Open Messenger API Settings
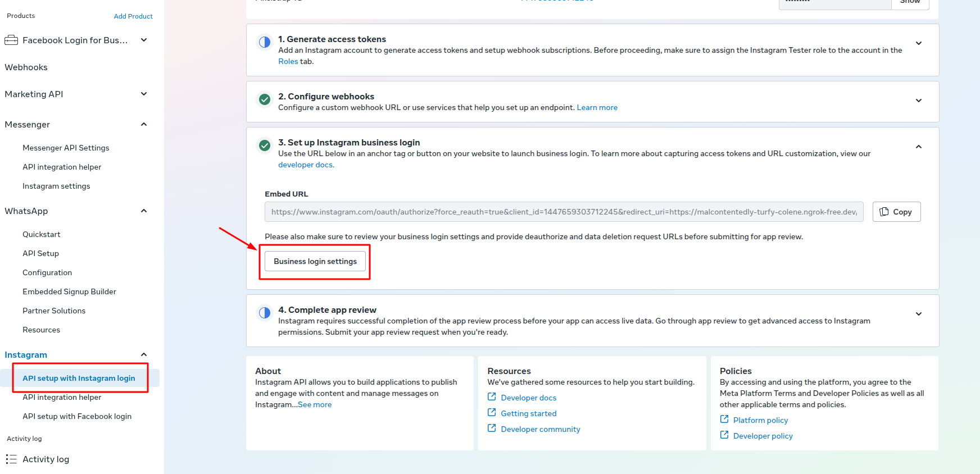 point(66,148)
